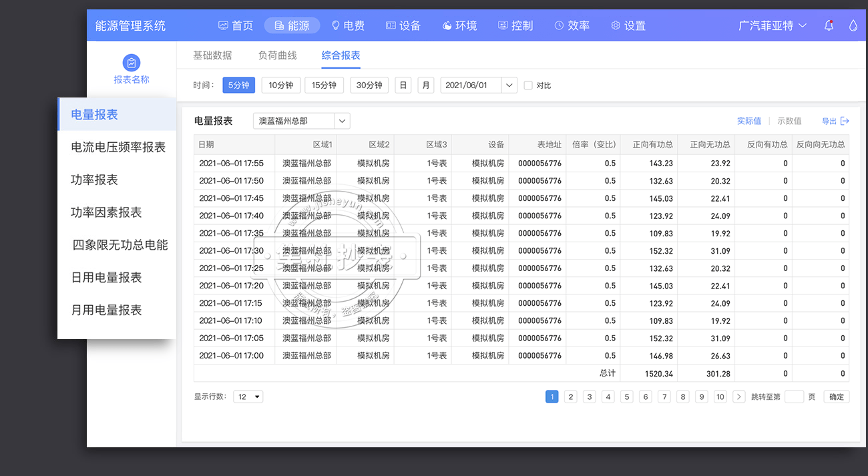
Task: Click the 确定 button in pagination
Action: tap(836, 397)
